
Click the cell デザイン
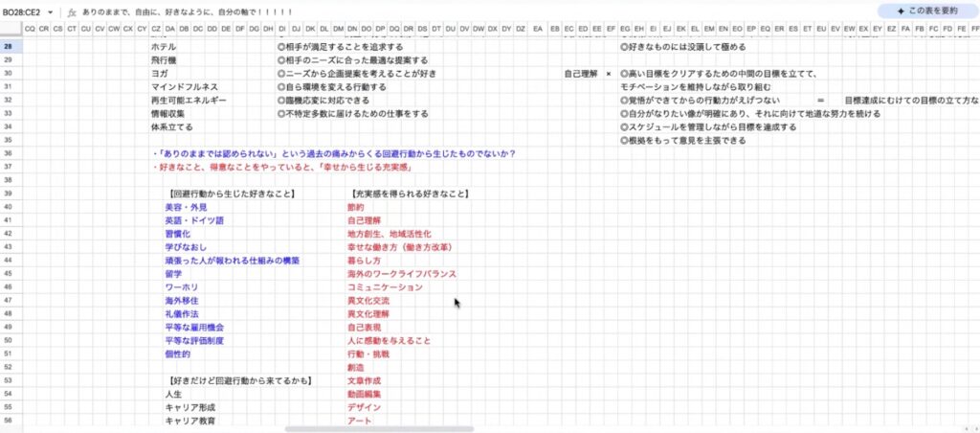(365, 407)
